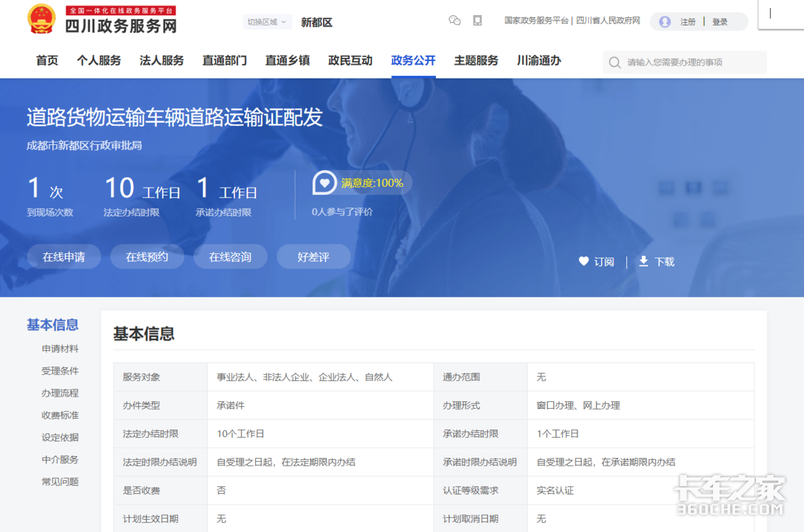Image resolution: width=804 pixels, height=532 pixels.
Task: Click the magnifier icon in the search bar
Action: 614,62
